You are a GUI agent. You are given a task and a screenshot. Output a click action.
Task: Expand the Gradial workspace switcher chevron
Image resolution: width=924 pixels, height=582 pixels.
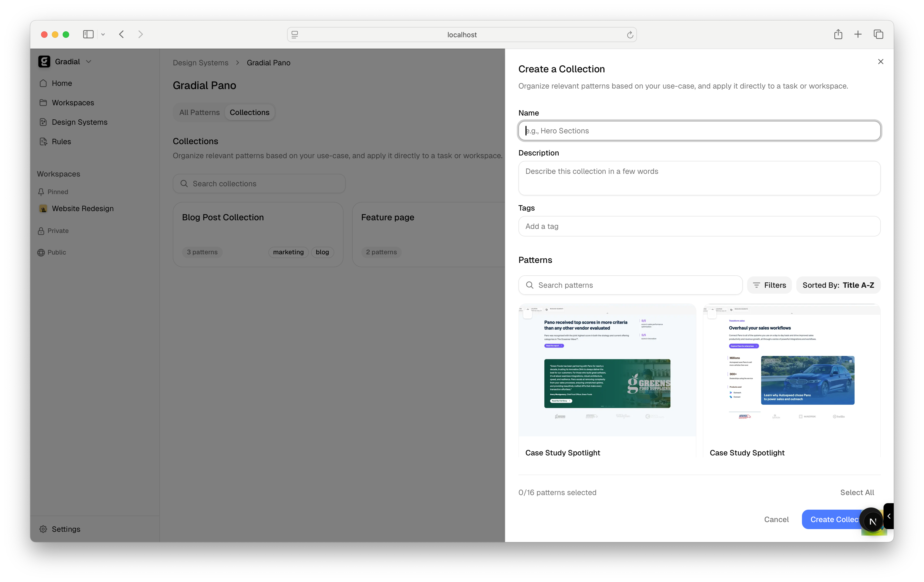[89, 61]
